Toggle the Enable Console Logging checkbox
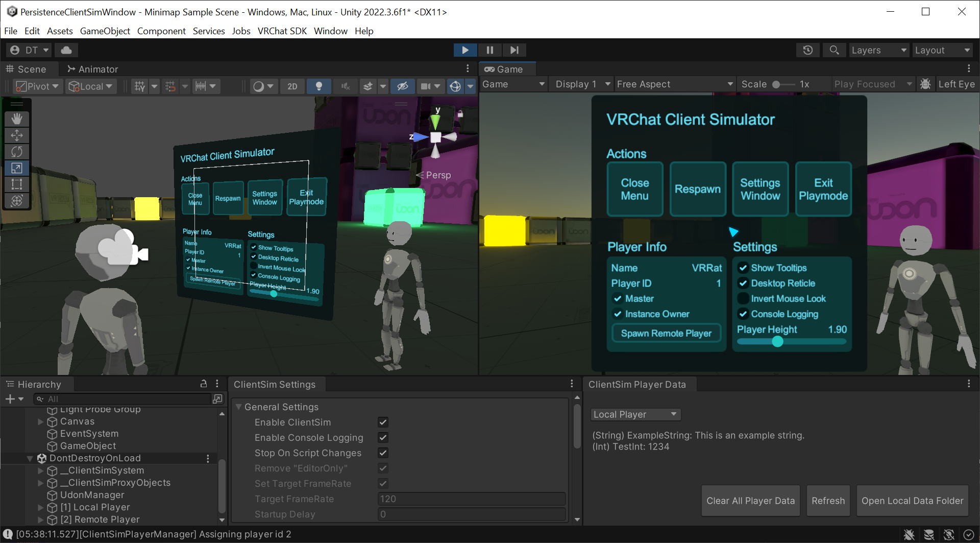The height and width of the screenshot is (543, 980). click(x=383, y=438)
